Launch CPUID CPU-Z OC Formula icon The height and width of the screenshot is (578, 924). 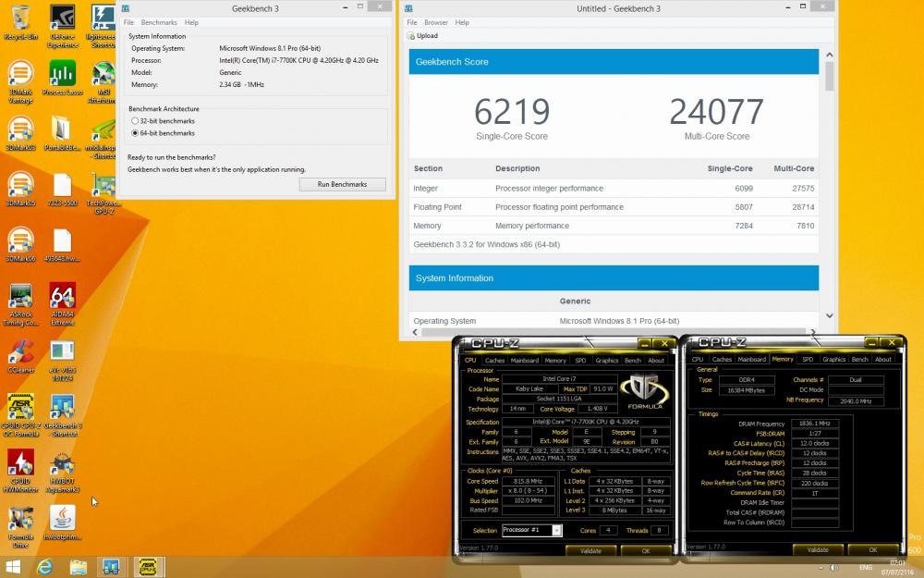tap(20, 414)
